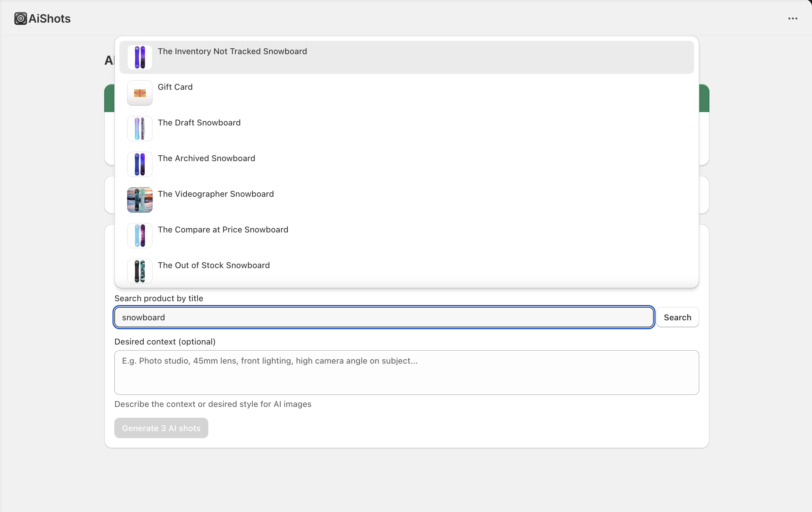
Task: Click the Draft Snowboard thumbnail image
Action: [140, 129]
